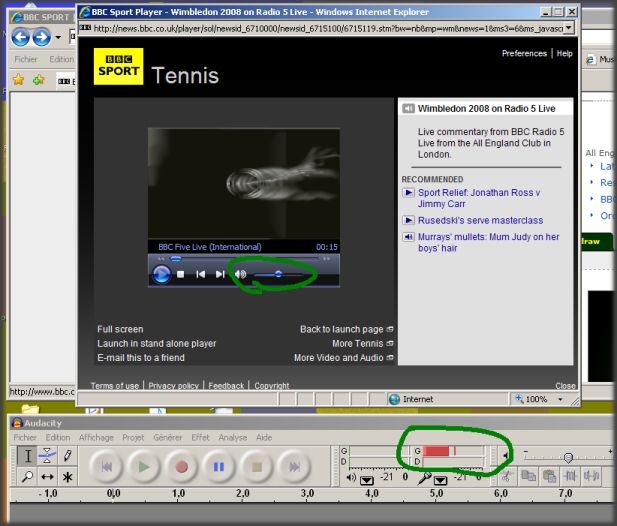Click the BBC player seek progress bar
Screen dimensions: 617x526
[244, 259]
